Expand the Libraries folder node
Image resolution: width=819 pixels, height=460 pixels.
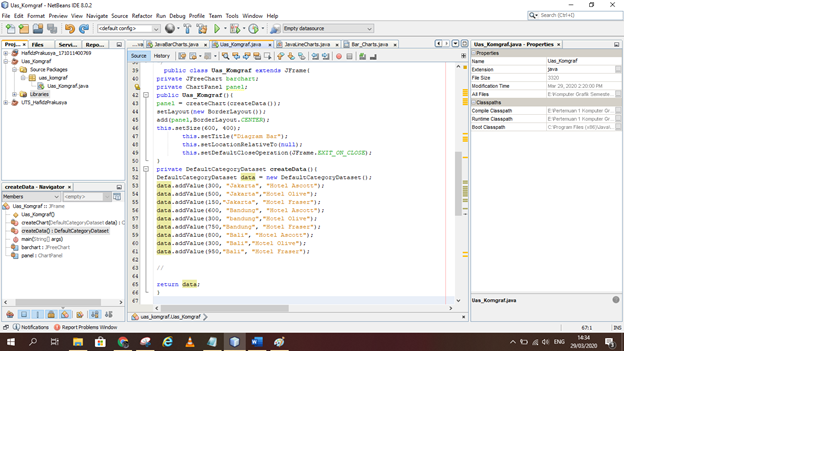pos(15,95)
